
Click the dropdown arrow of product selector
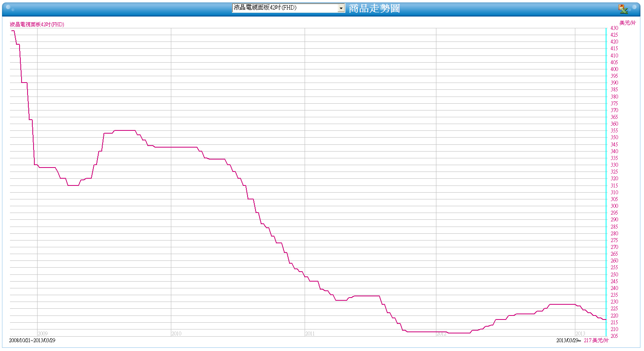tap(341, 8)
